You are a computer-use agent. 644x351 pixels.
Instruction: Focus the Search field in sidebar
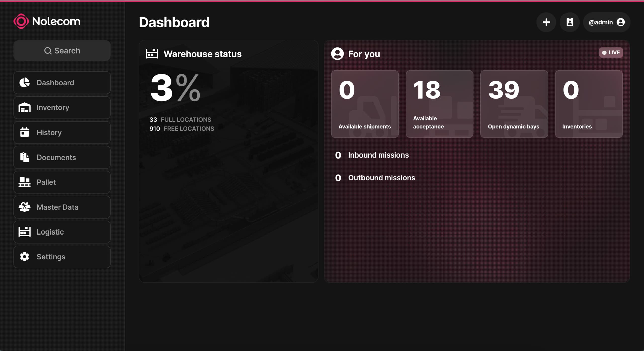click(x=62, y=51)
